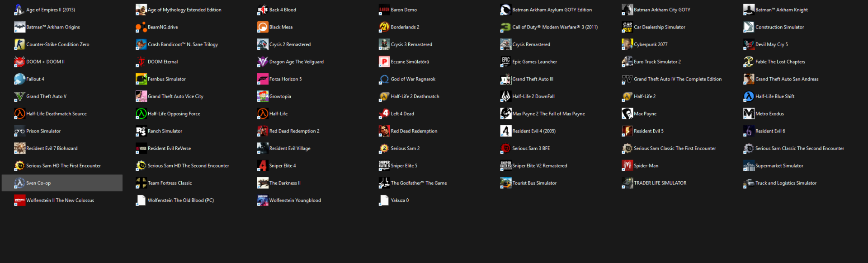This screenshot has height=263, width=868.
Task: Select the "Grand Theft Auto San Andreas" label
Action: (787, 79)
